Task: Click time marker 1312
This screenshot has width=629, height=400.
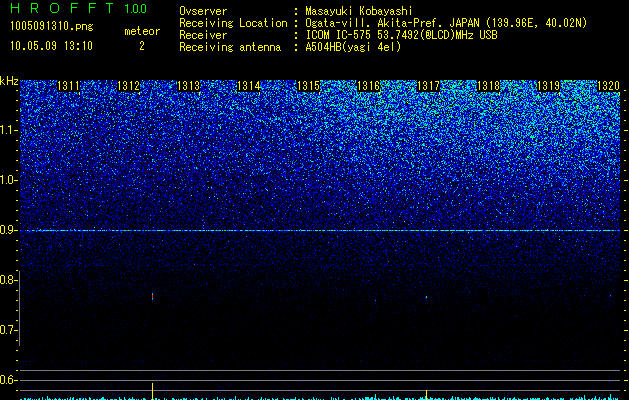Action: 128,86
